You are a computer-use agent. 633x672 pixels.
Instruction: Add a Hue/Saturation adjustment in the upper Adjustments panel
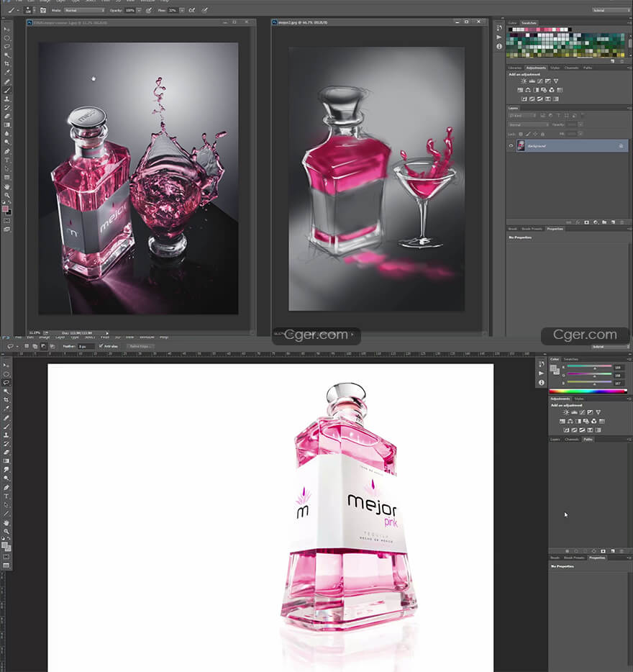pyautogui.click(x=520, y=90)
